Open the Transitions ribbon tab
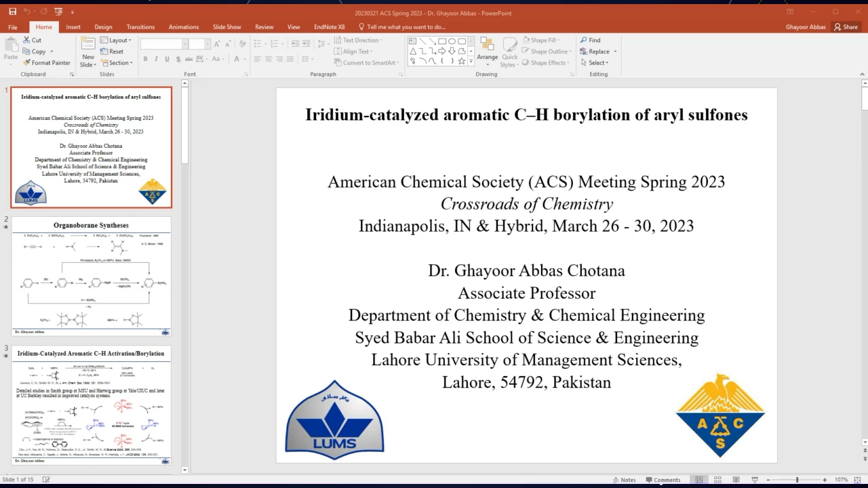The width and height of the screenshot is (868, 488). pos(140,27)
